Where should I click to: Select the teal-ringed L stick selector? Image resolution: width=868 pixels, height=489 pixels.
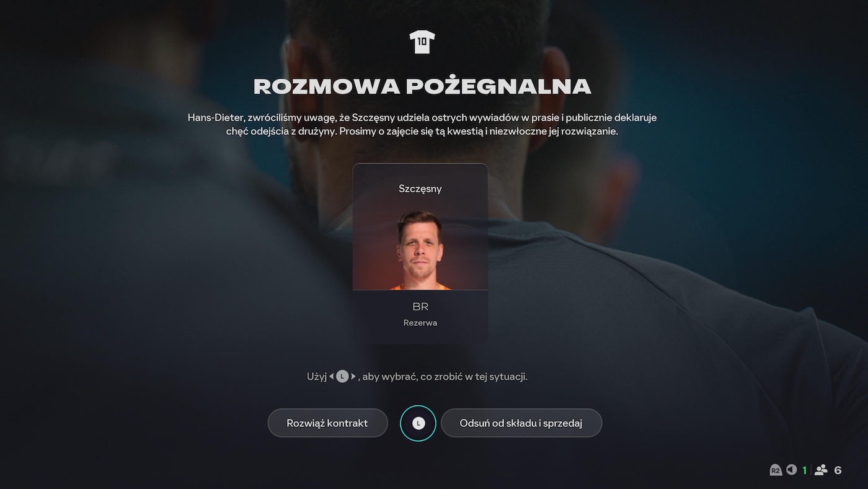[418, 423]
